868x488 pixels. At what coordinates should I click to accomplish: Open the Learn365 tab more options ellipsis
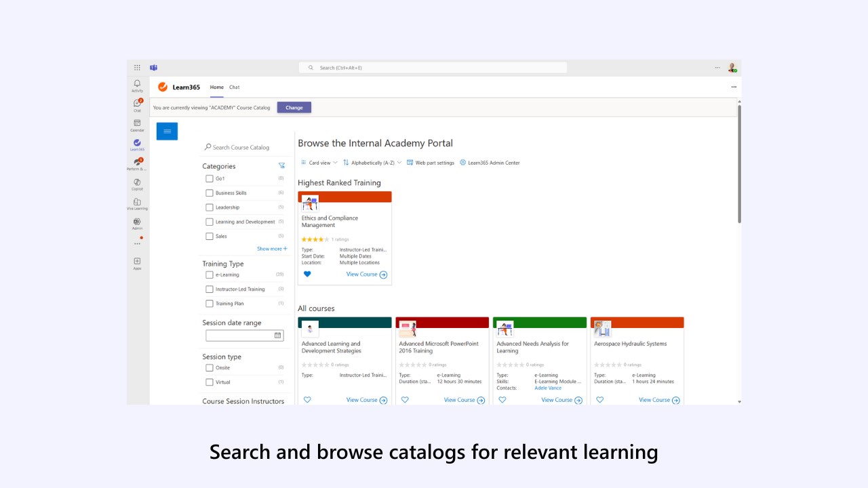click(x=733, y=87)
